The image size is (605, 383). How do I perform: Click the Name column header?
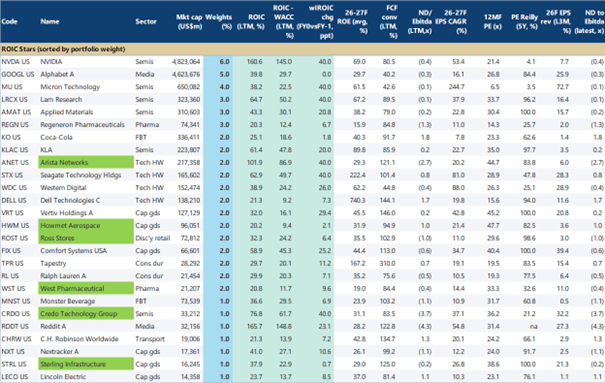coord(50,22)
